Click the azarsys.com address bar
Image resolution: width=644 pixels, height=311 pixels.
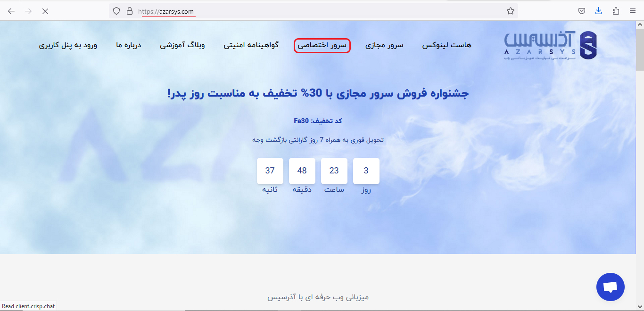[321, 11]
